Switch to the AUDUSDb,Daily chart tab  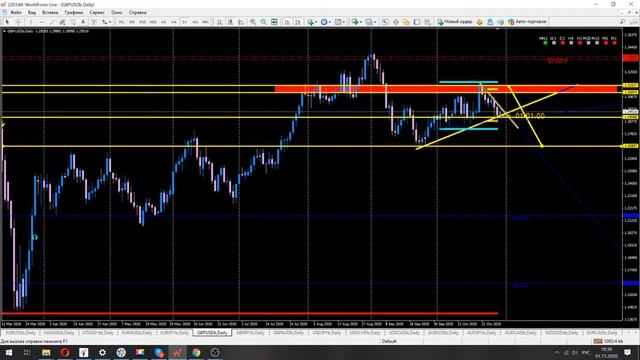[x=443, y=333]
